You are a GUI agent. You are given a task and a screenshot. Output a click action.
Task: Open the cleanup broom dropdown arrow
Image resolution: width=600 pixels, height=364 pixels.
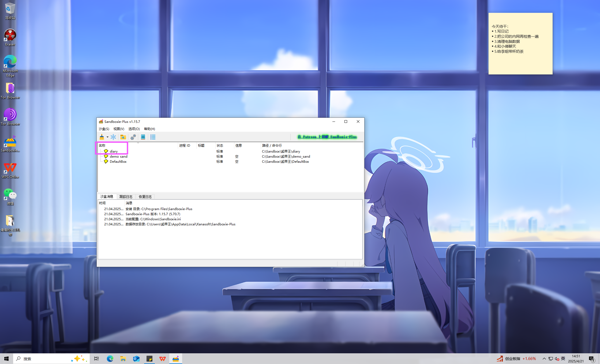(x=107, y=137)
